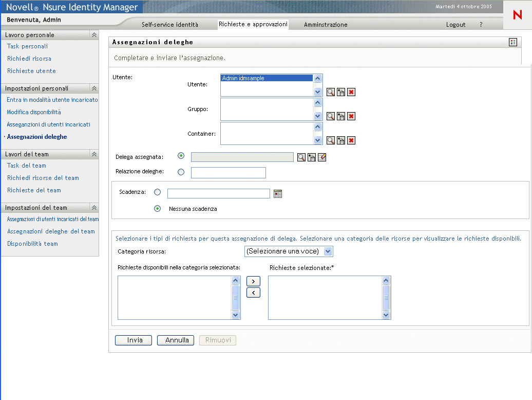The image size is (532, 400).
Task: Collapse the Lavori del team section
Action: [94, 154]
